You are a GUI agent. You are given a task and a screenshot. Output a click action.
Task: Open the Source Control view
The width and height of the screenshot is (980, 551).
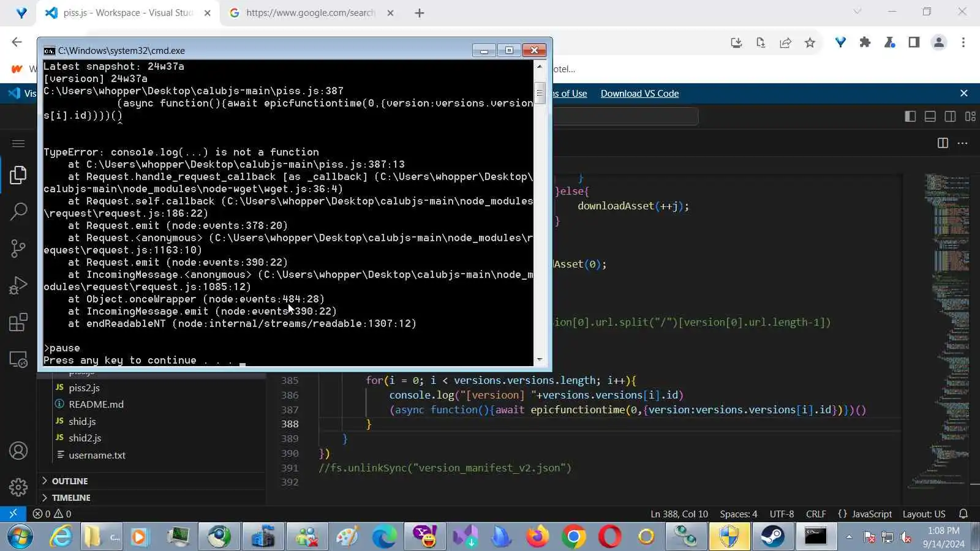coord(18,249)
